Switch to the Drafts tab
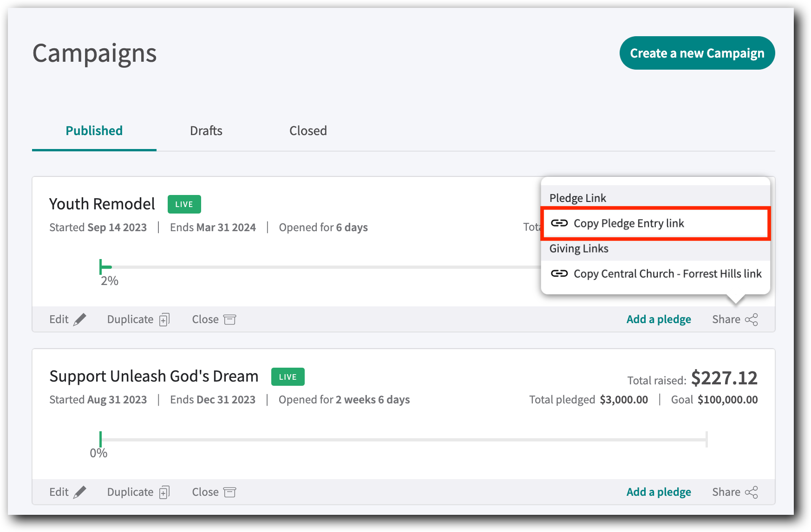Screen dimensions: 811x532 [206, 131]
